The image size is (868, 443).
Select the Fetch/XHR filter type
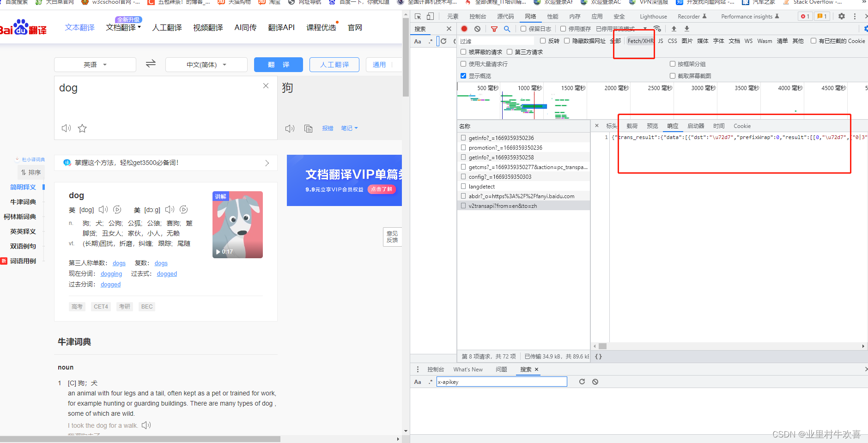(640, 41)
